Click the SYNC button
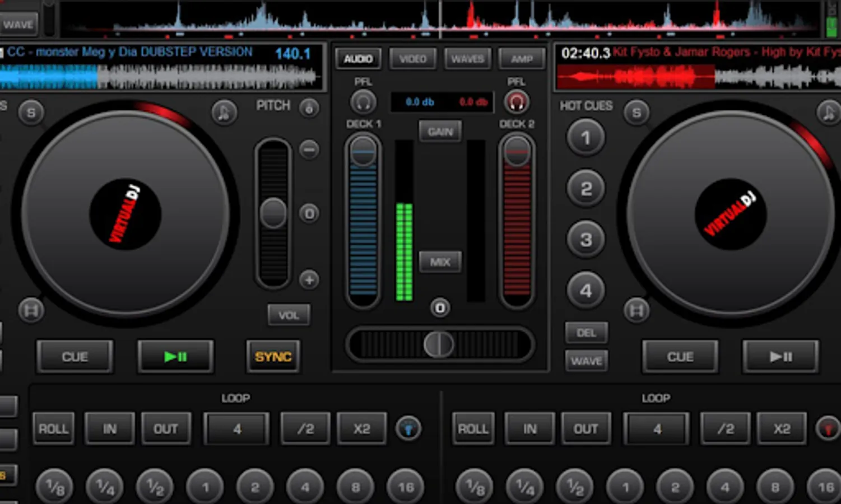 coord(273,357)
